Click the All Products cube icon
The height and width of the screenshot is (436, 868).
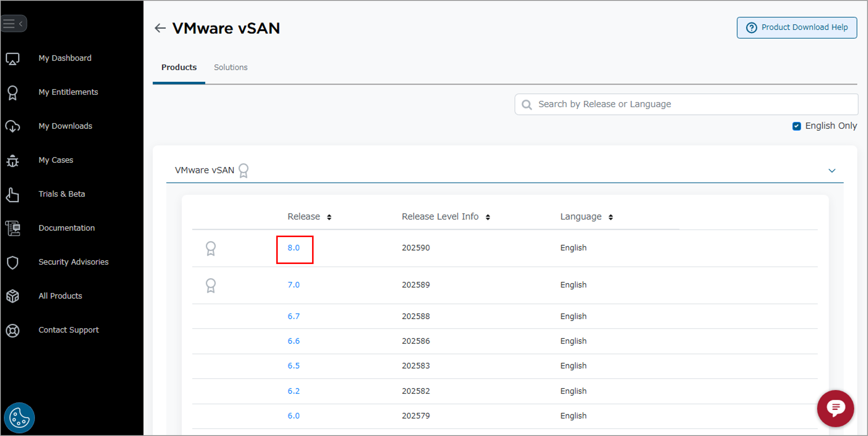pyautogui.click(x=12, y=296)
